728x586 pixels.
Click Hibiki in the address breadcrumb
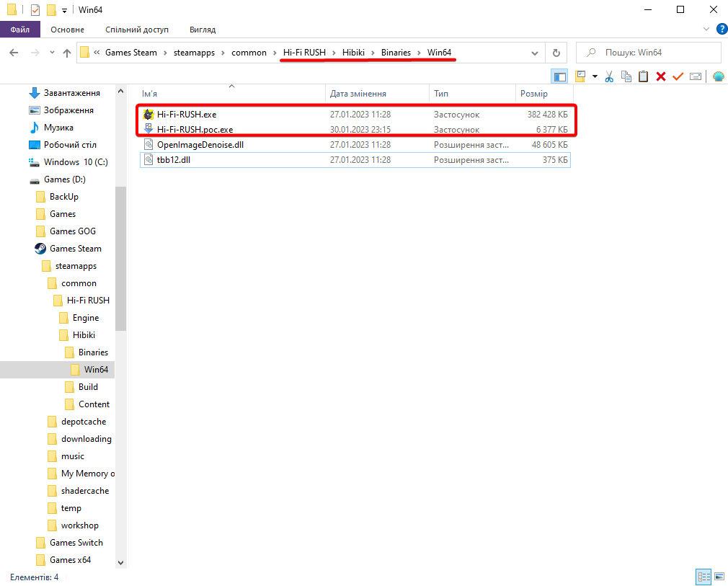[353, 53]
